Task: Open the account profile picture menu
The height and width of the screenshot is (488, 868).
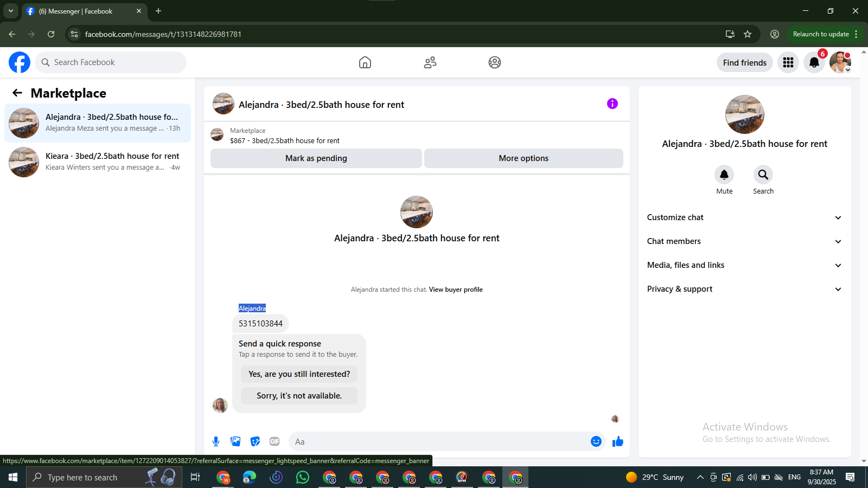Action: pos(840,62)
